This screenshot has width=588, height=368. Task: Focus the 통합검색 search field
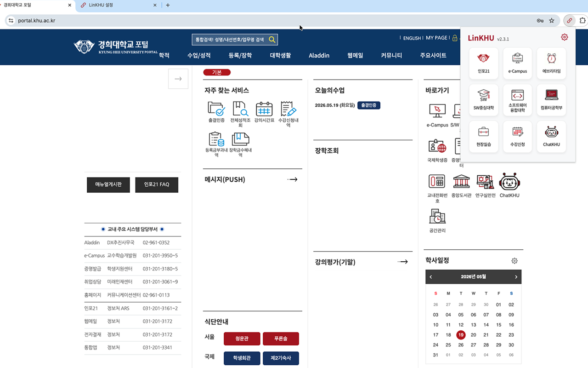[x=229, y=40]
